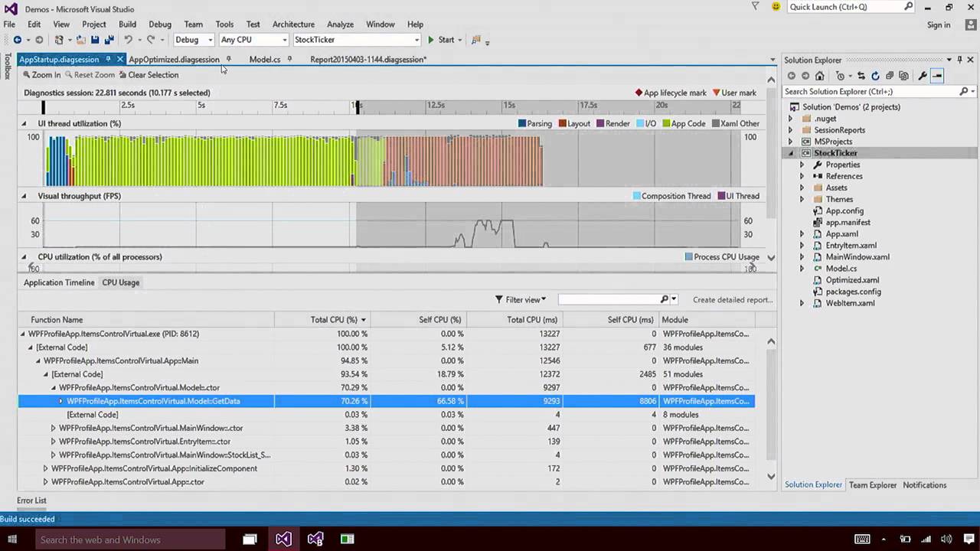980x551 pixels.
Task: Switch to Application Timeline tab
Action: [x=59, y=282]
